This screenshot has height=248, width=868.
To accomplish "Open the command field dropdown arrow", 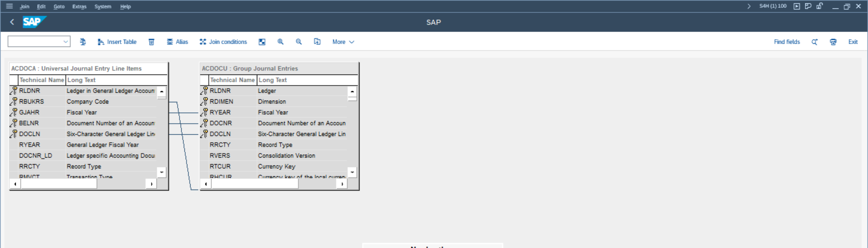I will click(65, 42).
